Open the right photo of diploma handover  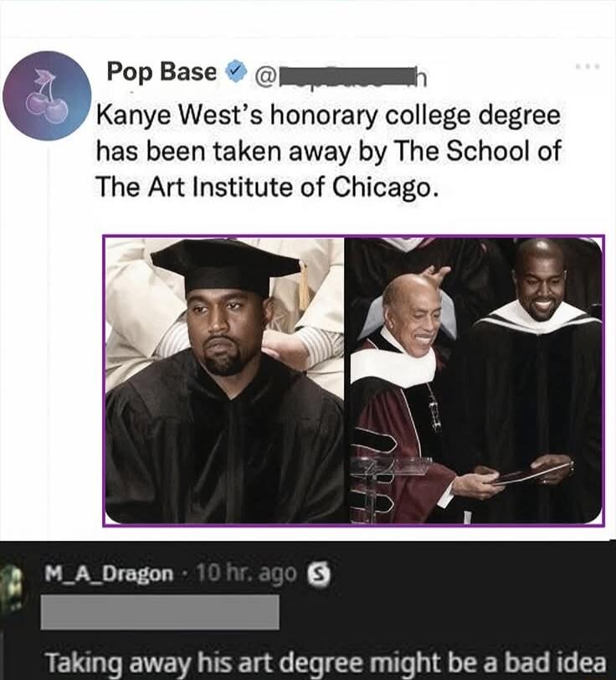click(475, 381)
